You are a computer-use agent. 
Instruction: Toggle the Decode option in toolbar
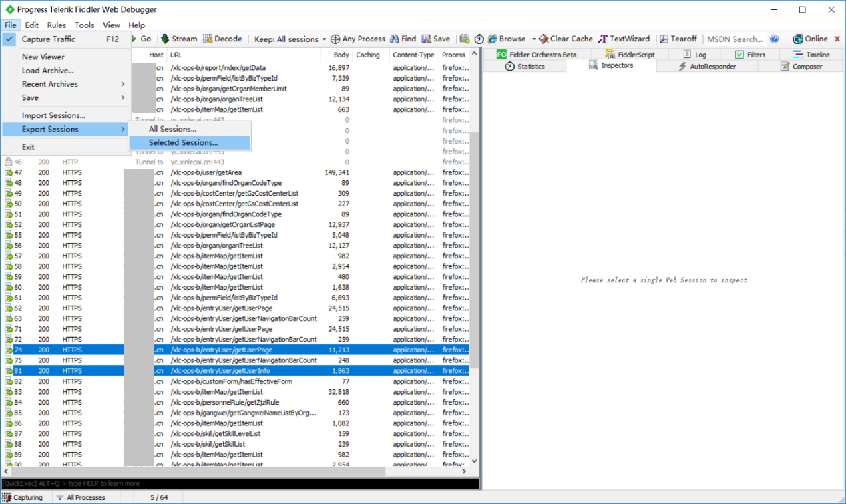[222, 39]
